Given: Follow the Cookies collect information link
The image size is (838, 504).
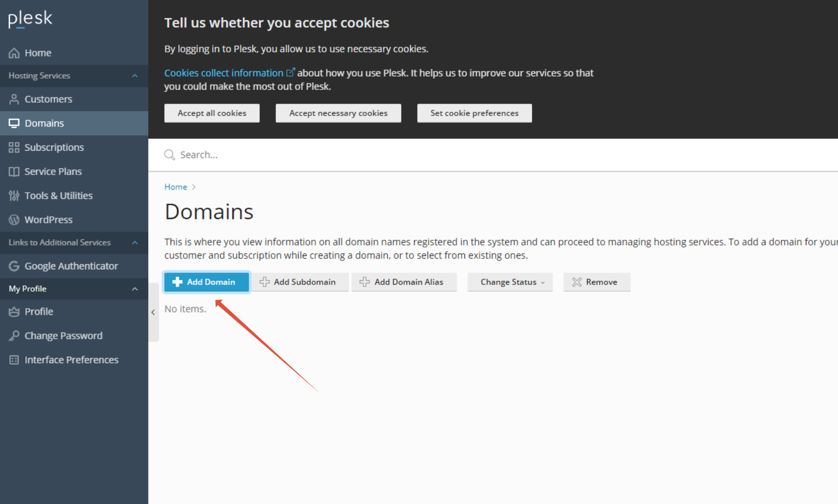Looking at the screenshot, I should pyautogui.click(x=224, y=73).
